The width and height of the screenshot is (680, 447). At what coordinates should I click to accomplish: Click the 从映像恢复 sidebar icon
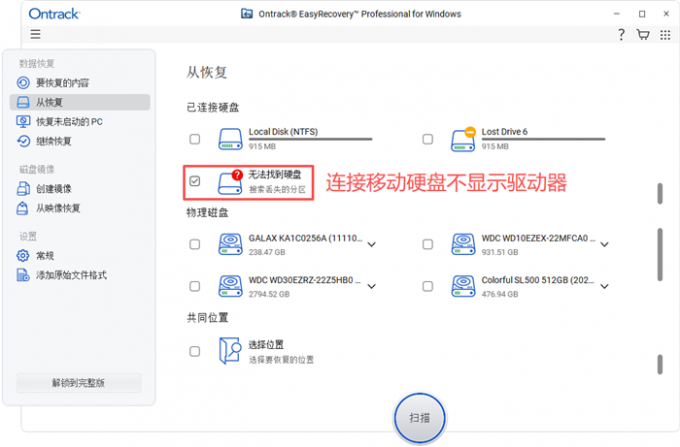(x=22, y=208)
